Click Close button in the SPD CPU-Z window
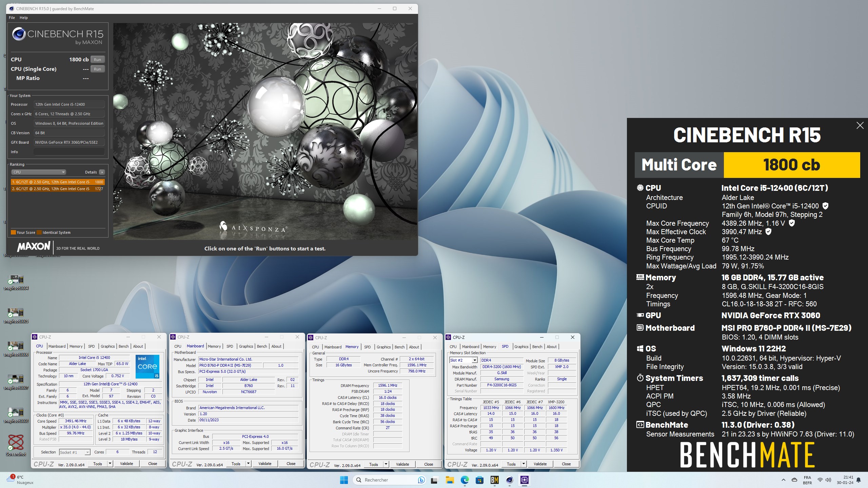 point(566,464)
